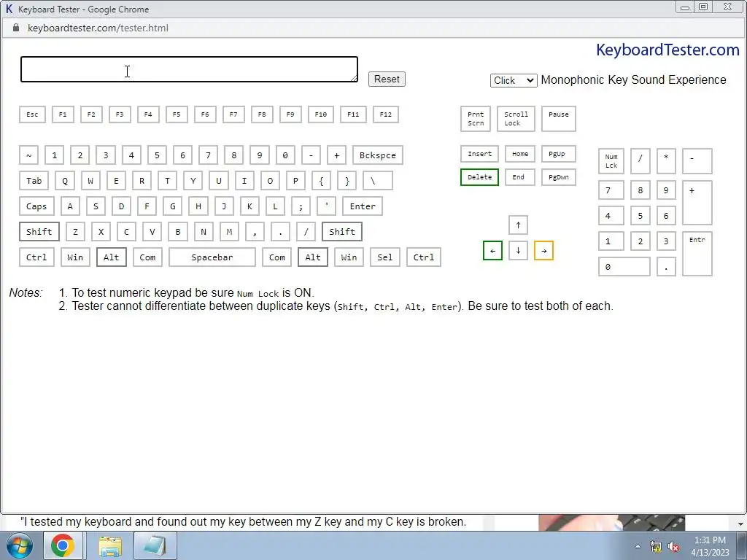Click the down arrow key
Screen dimensions: 747x560
pos(519,251)
